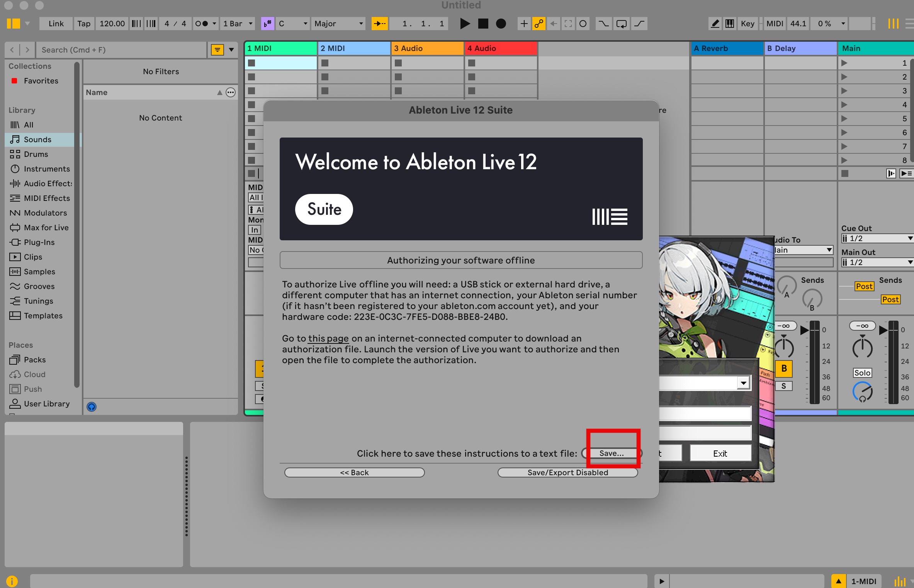Open the 'this page' authorization link

pyautogui.click(x=328, y=338)
